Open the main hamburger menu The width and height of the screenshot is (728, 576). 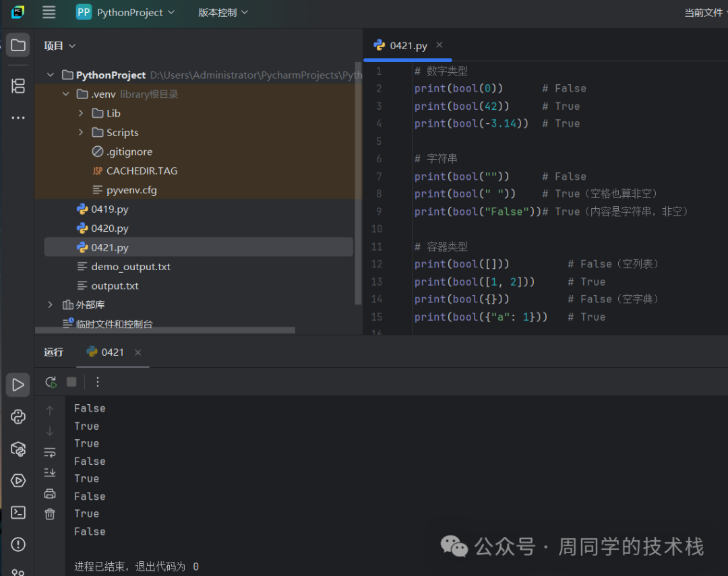click(49, 12)
